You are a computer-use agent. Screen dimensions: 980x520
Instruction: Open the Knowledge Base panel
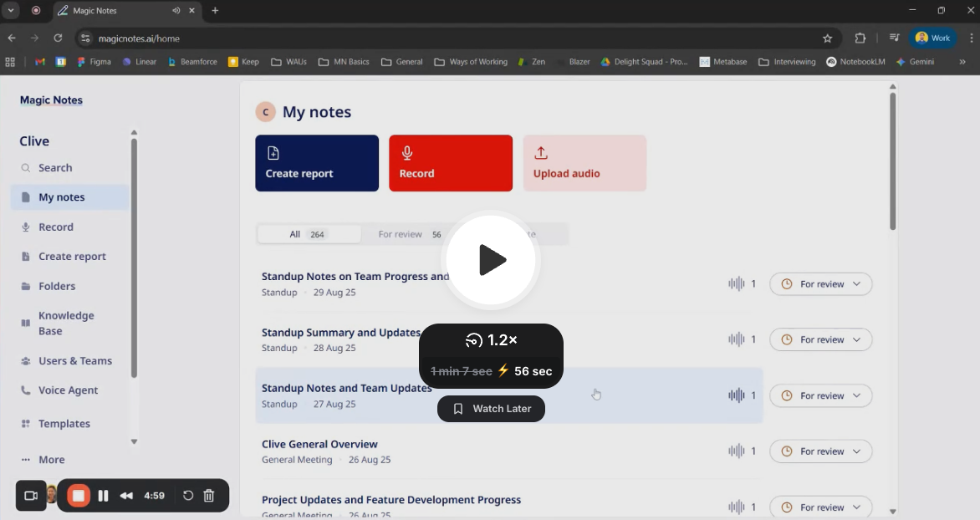pyautogui.click(x=64, y=323)
